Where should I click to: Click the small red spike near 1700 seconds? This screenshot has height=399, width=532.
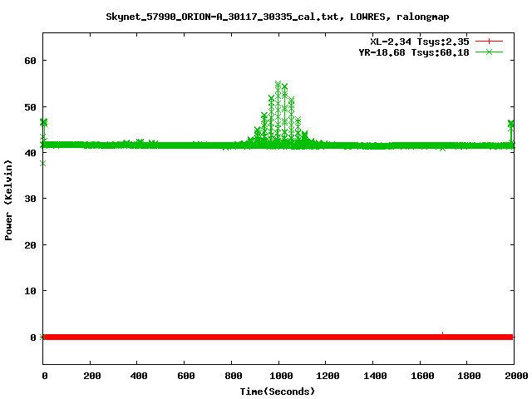pos(442,333)
